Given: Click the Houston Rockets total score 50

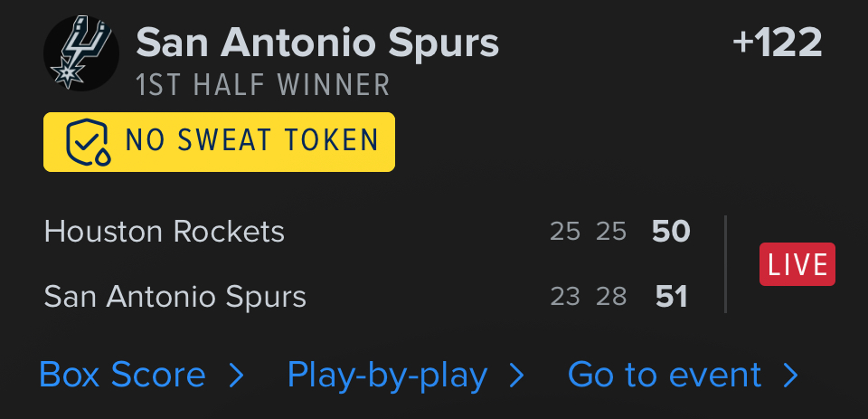Looking at the screenshot, I should pos(671,232).
